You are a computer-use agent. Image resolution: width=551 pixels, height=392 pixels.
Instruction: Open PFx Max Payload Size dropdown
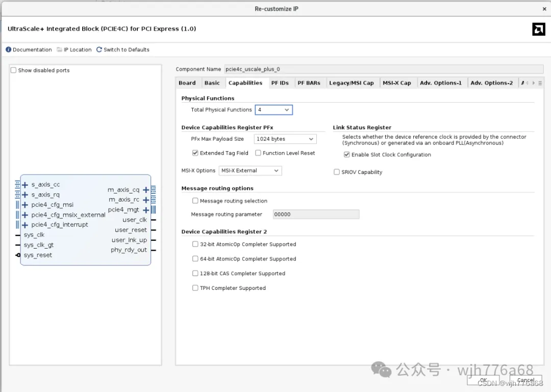pyautogui.click(x=285, y=139)
